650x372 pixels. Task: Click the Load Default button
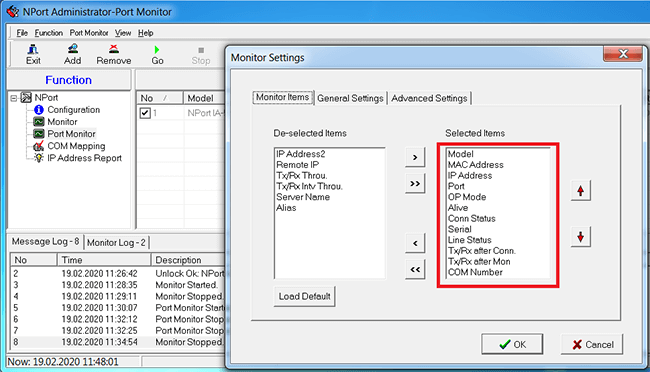pyautogui.click(x=304, y=297)
